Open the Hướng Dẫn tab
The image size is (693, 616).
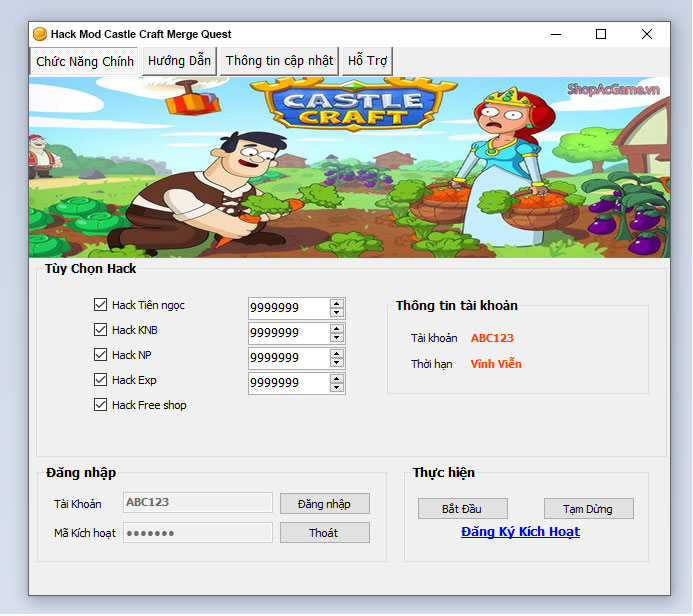click(179, 61)
